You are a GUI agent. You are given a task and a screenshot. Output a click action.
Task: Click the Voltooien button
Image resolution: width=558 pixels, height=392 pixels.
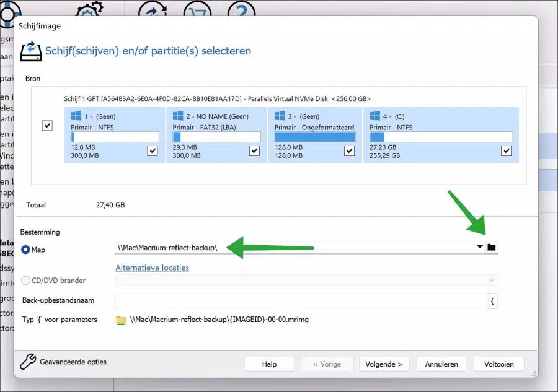click(499, 364)
